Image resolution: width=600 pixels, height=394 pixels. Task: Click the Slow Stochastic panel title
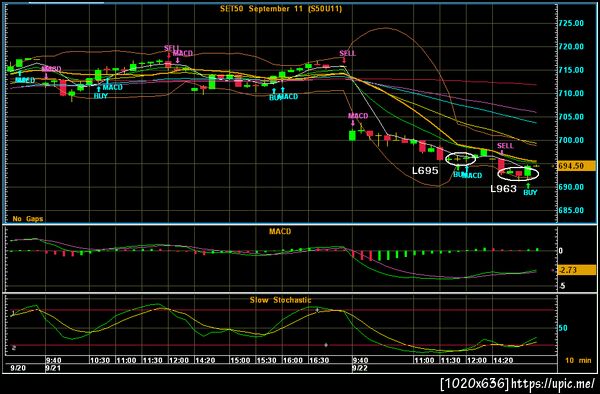(280, 300)
